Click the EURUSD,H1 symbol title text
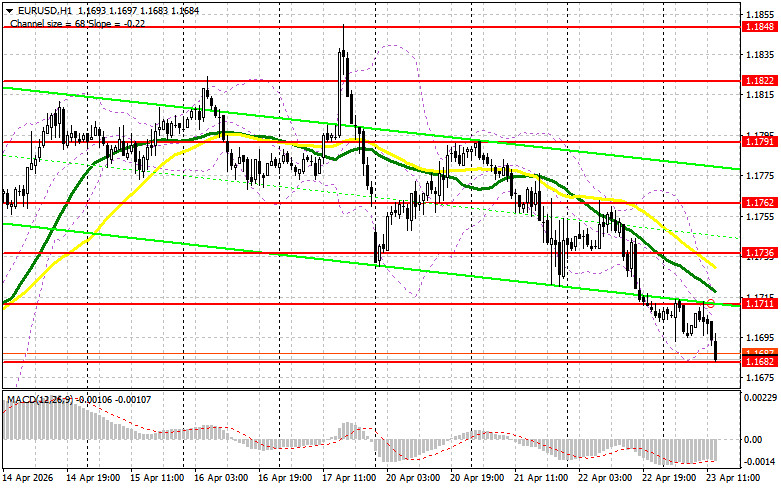 45,10
